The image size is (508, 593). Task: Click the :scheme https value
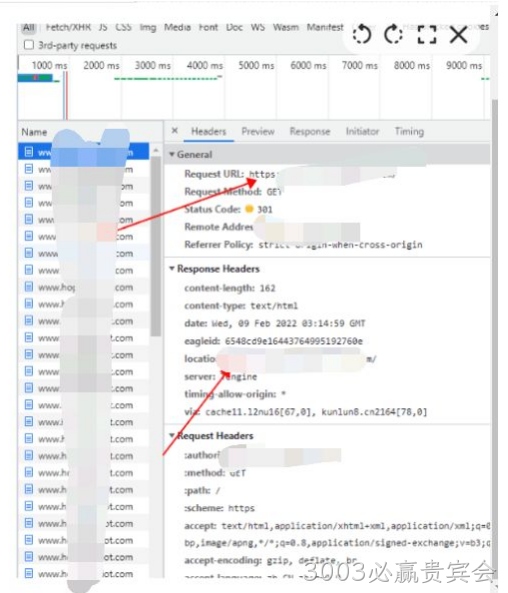[241, 508]
